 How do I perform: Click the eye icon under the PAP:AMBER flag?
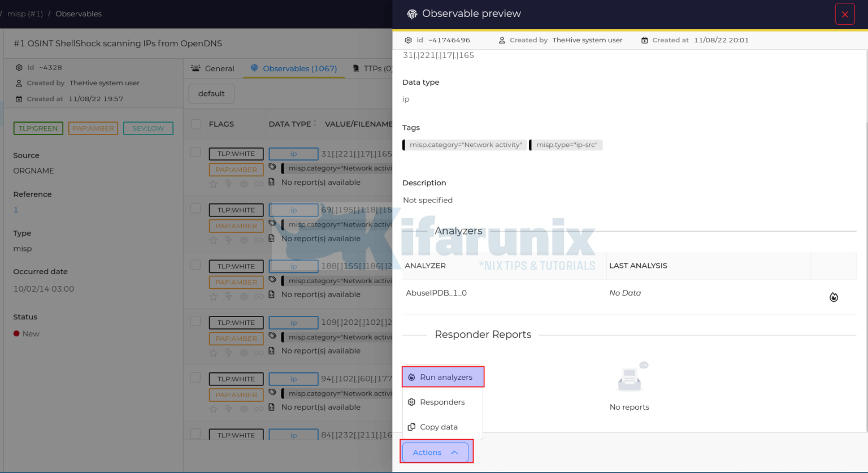click(x=244, y=184)
